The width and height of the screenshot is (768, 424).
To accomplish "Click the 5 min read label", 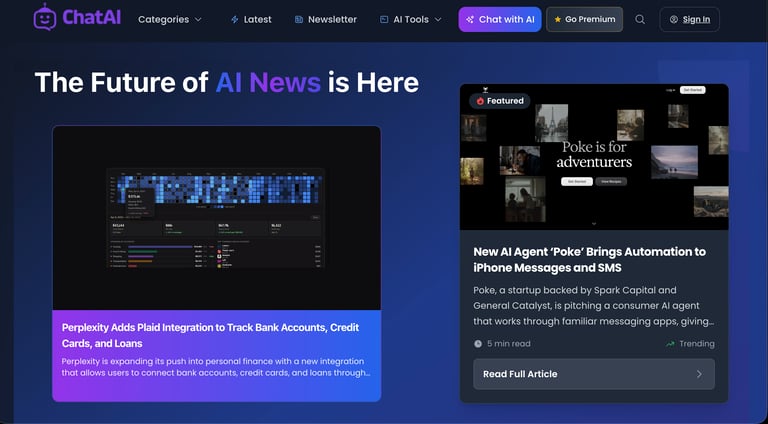I will point(508,344).
